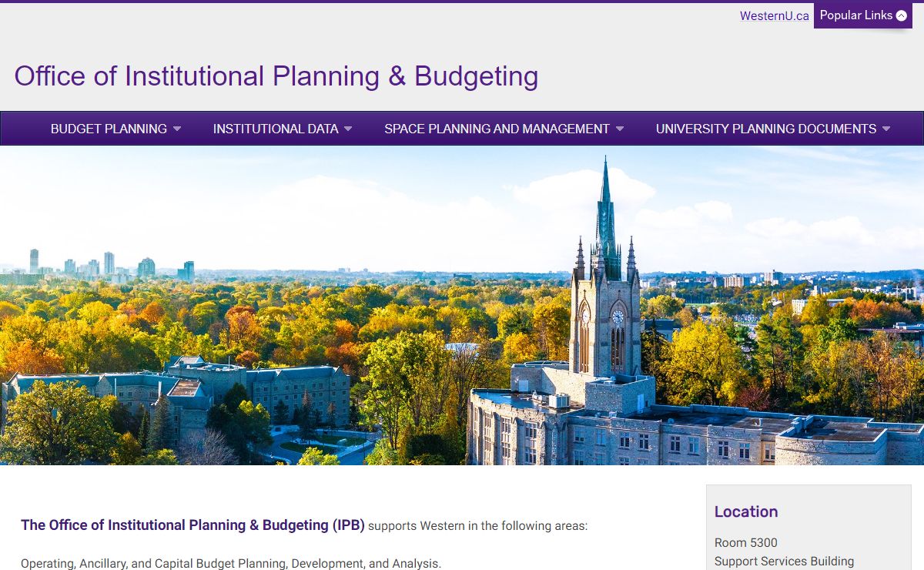The image size is (924, 570).
Task: Select the Location heading in sidebar
Action: (x=746, y=511)
